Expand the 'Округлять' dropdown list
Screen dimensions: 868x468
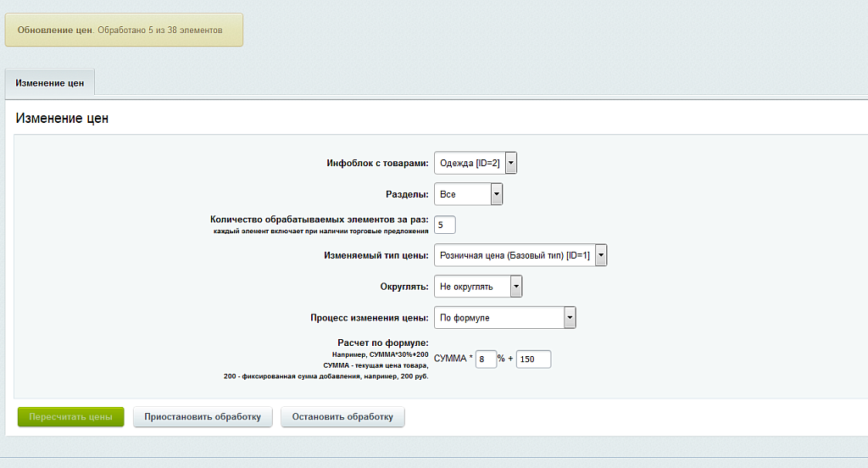[x=478, y=287]
